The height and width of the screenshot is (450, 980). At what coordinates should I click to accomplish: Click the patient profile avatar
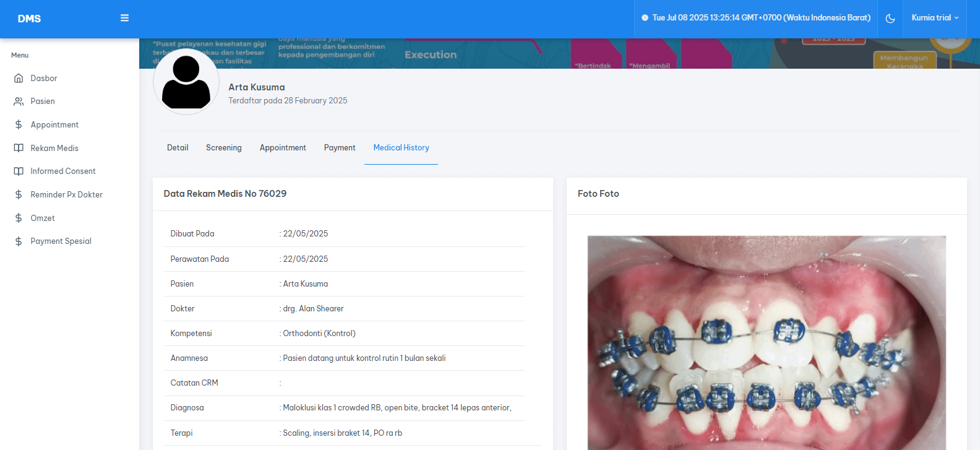186,82
